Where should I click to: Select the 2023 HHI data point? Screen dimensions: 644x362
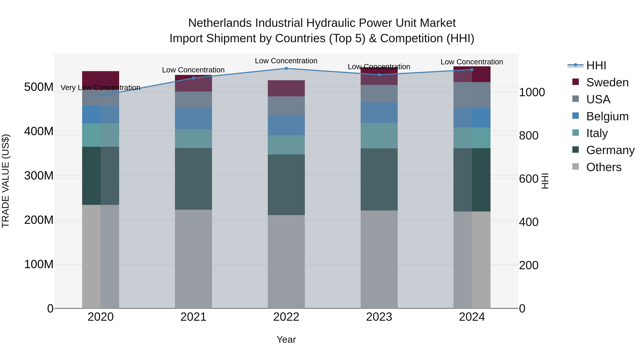click(x=379, y=75)
